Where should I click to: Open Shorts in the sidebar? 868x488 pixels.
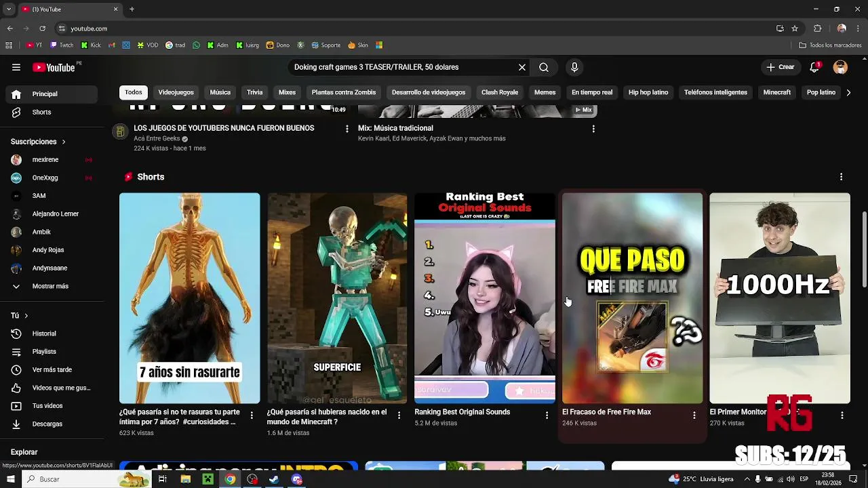pos(52,112)
